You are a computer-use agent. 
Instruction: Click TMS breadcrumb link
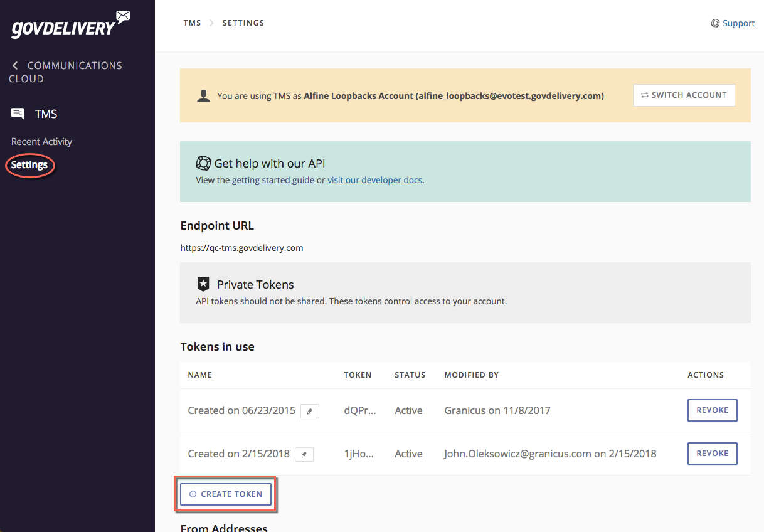coord(192,23)
